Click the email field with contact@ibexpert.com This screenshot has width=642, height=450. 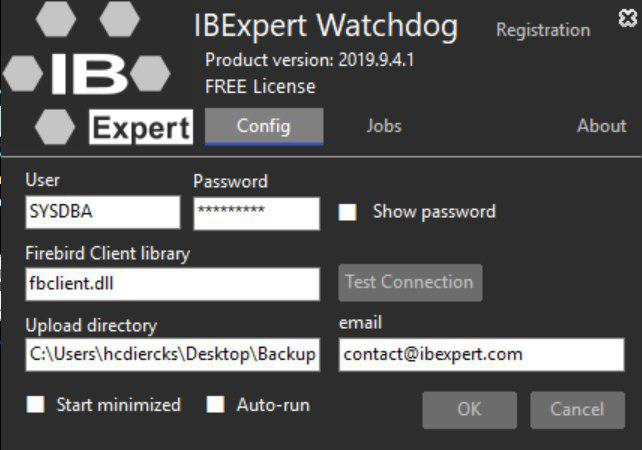[x=482, y=355]
